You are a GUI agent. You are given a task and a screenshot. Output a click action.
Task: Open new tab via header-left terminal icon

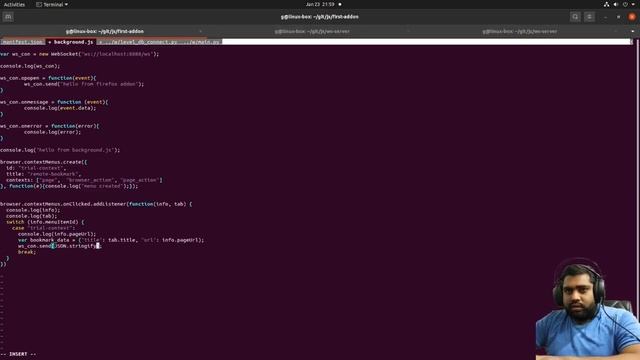click(8, 17)
